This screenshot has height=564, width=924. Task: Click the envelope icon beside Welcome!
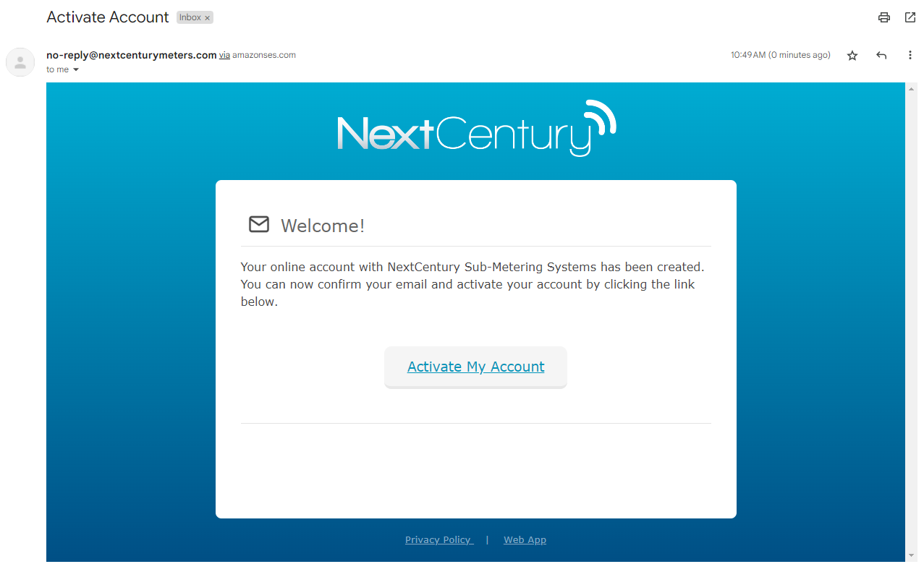(259, 224)
